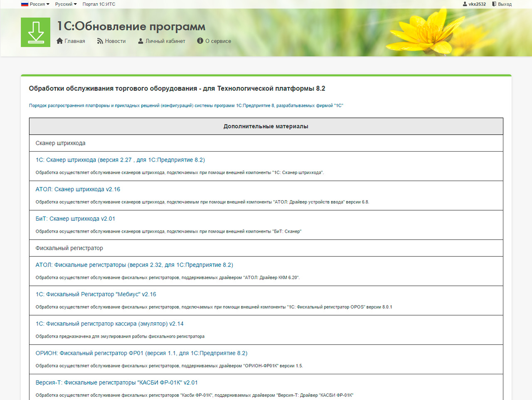Click the person icon beside Личный кабинет
The image size is (532, 400).
click(x=140, y=41)
